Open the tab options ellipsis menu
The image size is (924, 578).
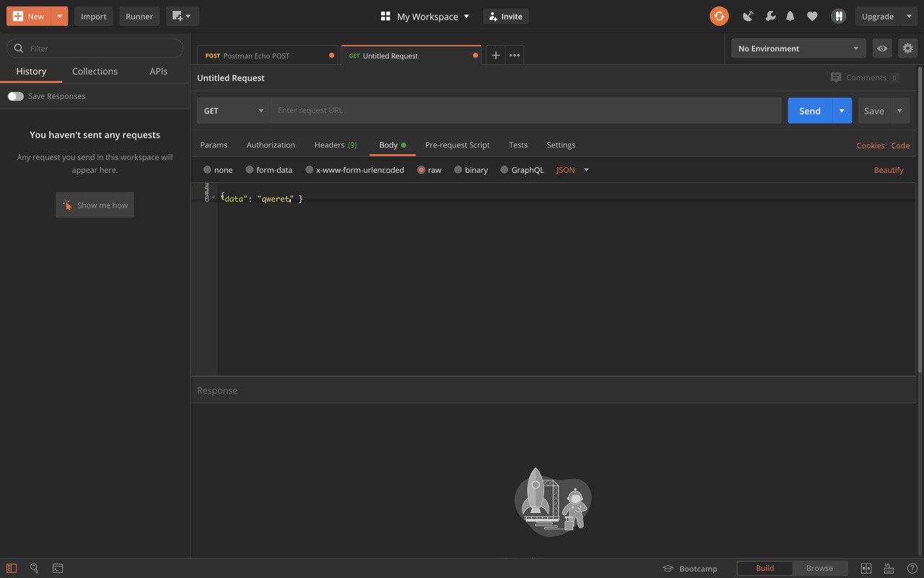pos(515,55)
